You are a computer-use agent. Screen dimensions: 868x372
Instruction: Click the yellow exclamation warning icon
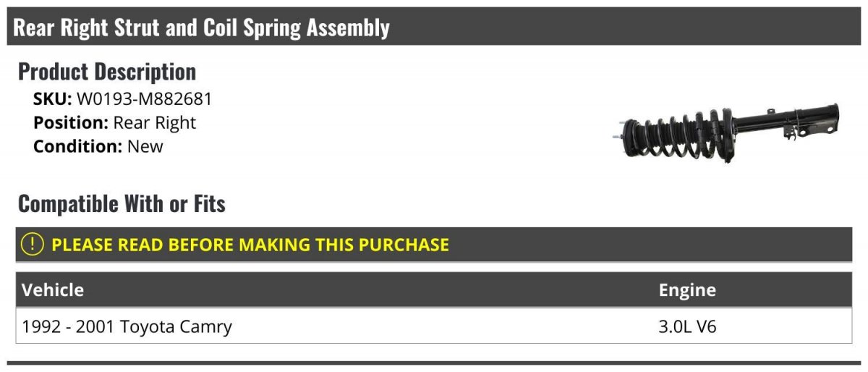(33, 245)
